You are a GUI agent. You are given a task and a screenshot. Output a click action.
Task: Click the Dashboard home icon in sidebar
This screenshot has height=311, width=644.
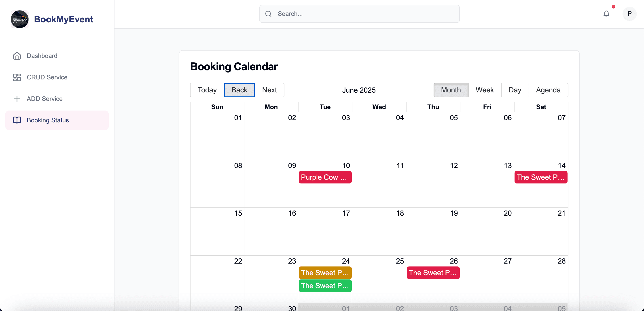(17, 56)
